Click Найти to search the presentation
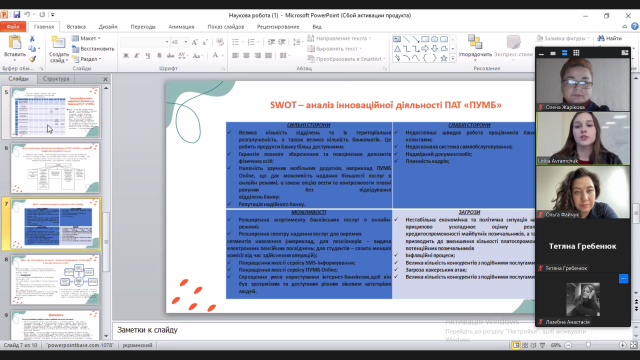Viewport: 640px width, 360px height. [610, 38]
